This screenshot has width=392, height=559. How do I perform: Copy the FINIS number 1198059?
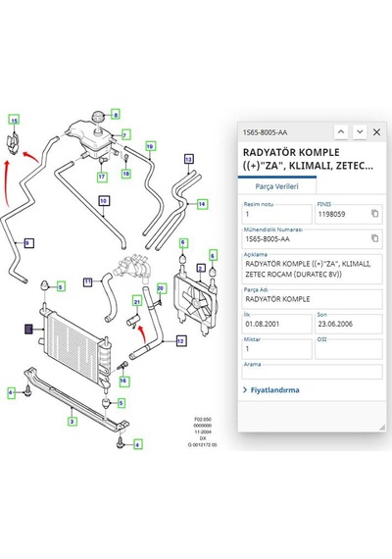[375, 214]
